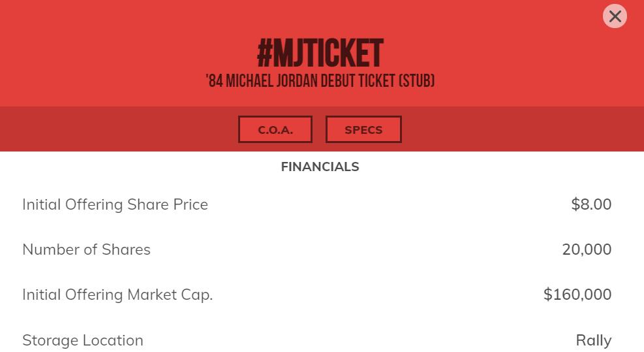Click the dark red strip right of SPECS
The width and height of the screenshot is (644, 352).
point(522,129)
